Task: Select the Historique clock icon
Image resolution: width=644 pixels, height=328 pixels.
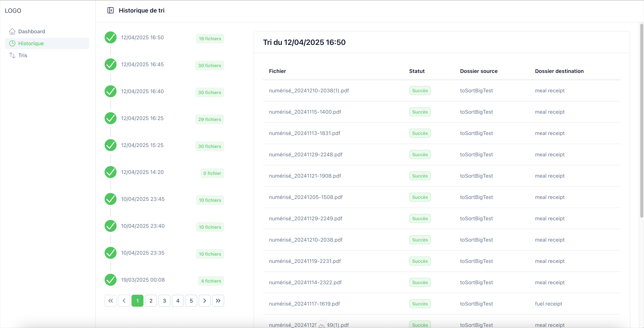Action: coord(12,43)
